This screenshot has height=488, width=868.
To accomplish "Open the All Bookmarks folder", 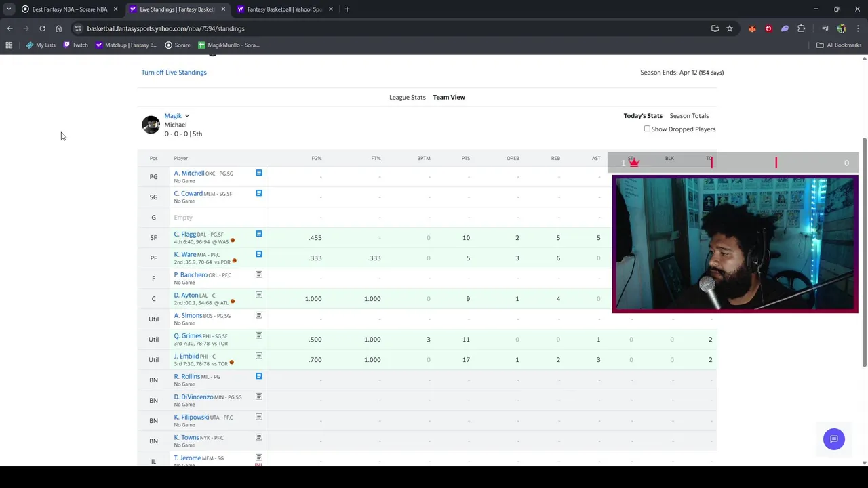I will click(x=839, y=45).
